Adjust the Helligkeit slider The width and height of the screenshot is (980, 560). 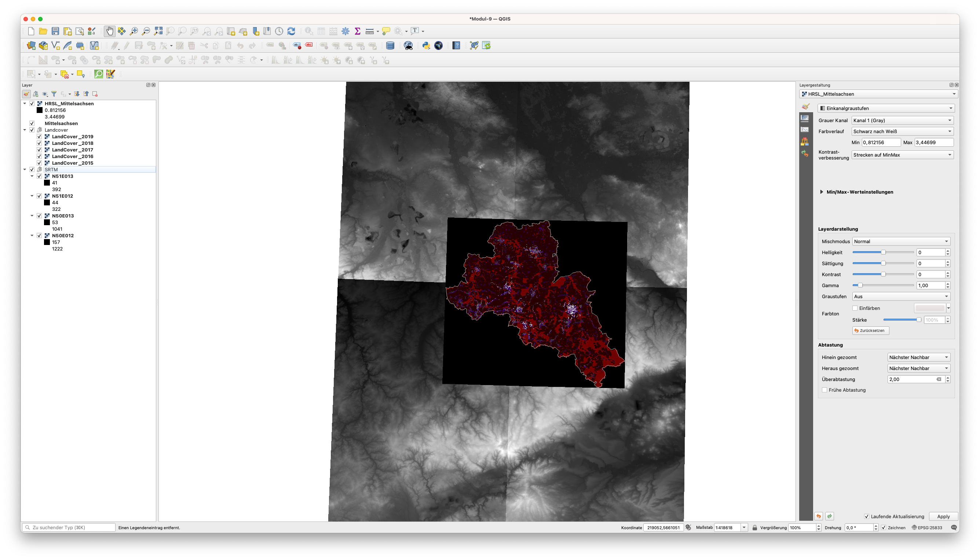click(883, 252)
